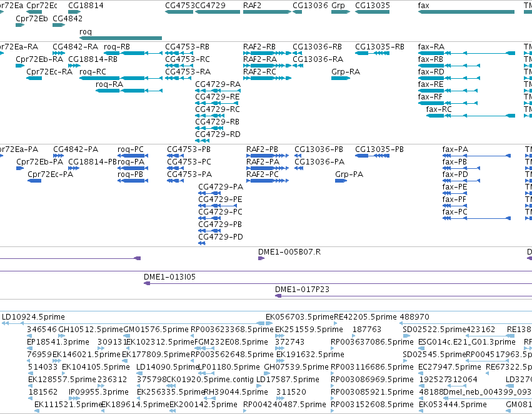Click EST LD14090.5prime

tap(168, 367)
